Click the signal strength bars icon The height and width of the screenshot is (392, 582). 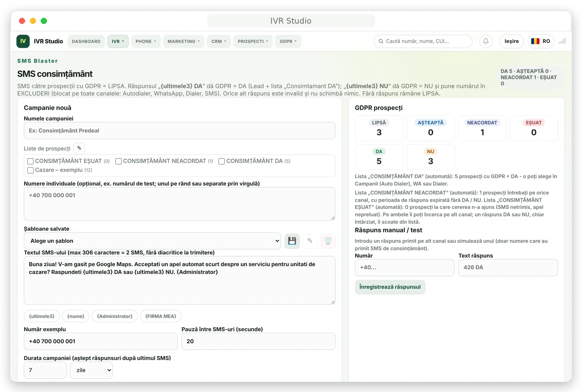[562, 41]
